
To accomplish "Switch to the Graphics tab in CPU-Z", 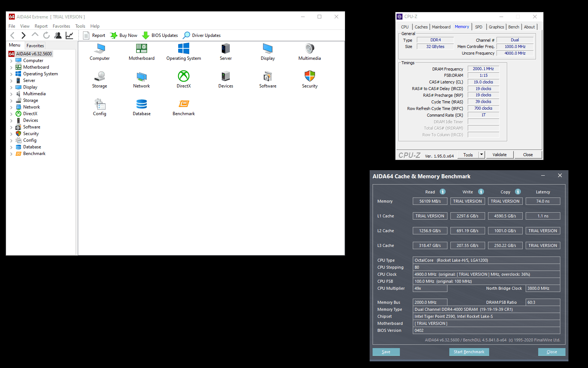I will [496, 27].
